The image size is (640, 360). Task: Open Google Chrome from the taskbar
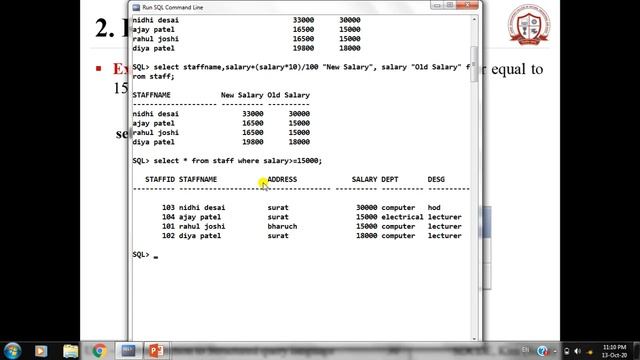(99, 351)
